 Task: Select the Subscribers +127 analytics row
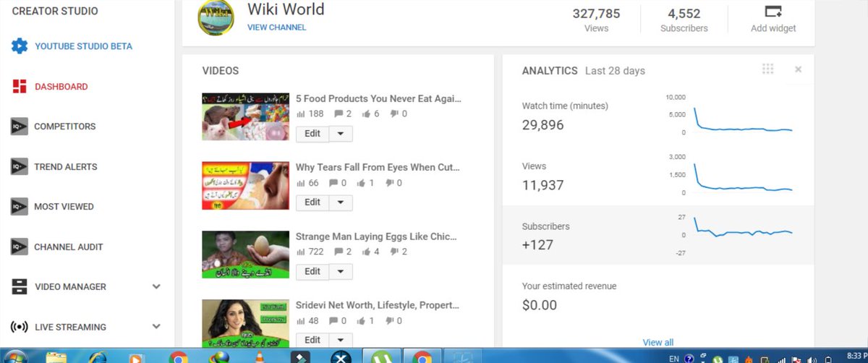point(658,236)
